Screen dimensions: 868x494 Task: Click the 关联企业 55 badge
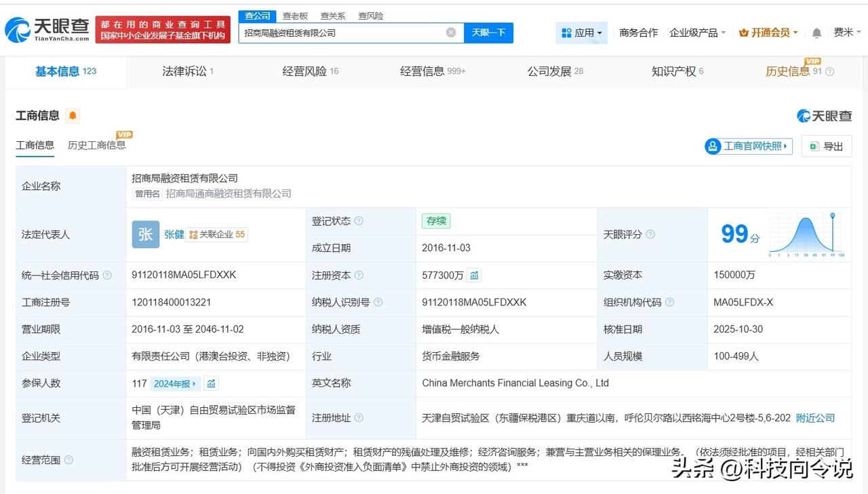[216, 235]
